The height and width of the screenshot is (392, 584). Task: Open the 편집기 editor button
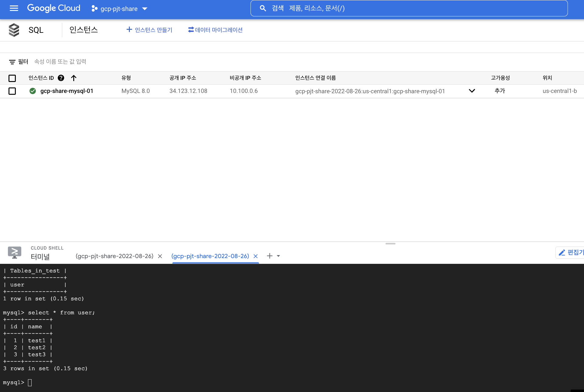click(x=571, y=253)
